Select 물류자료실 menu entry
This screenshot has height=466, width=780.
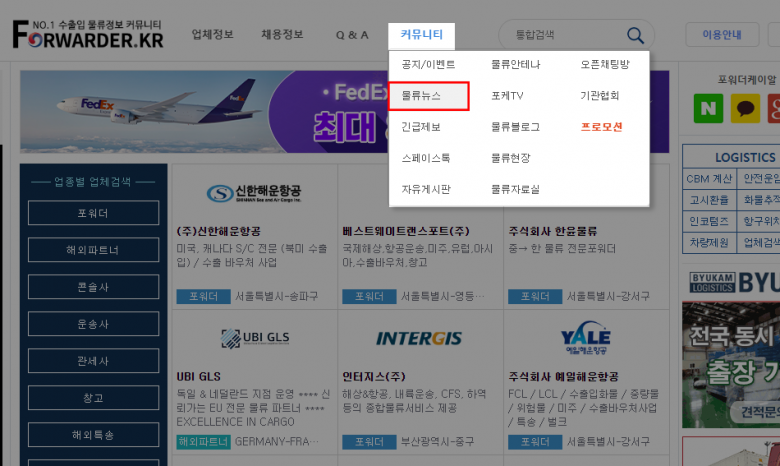coord(515,189)
